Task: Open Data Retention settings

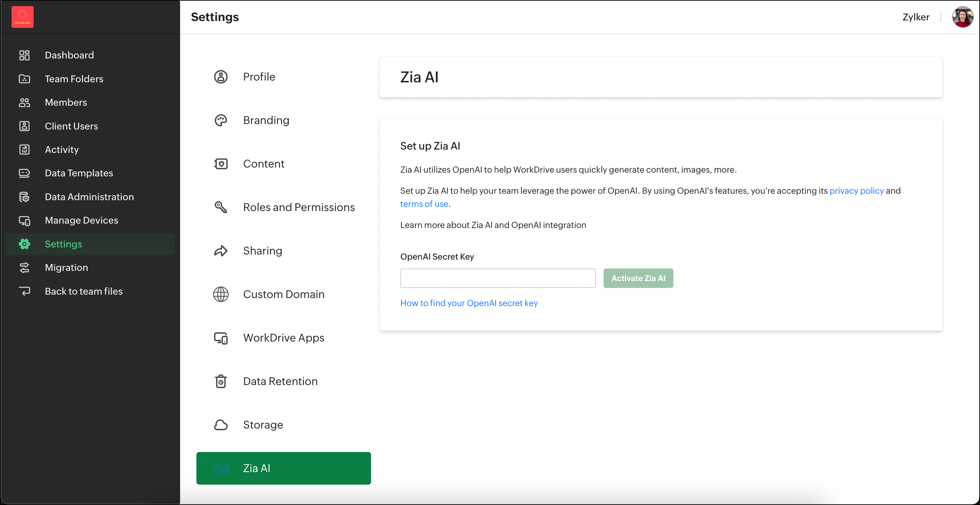Action: (x=283, y=381)
